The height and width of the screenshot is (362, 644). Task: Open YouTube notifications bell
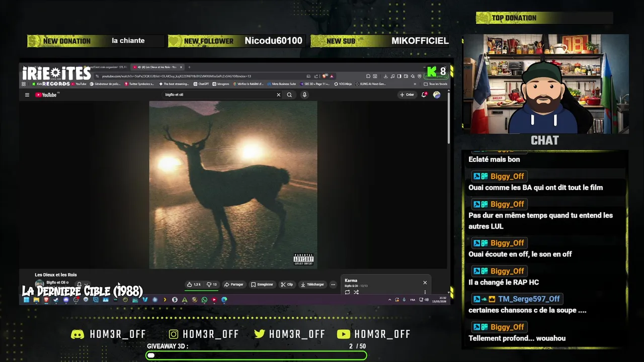click(424, 95)
